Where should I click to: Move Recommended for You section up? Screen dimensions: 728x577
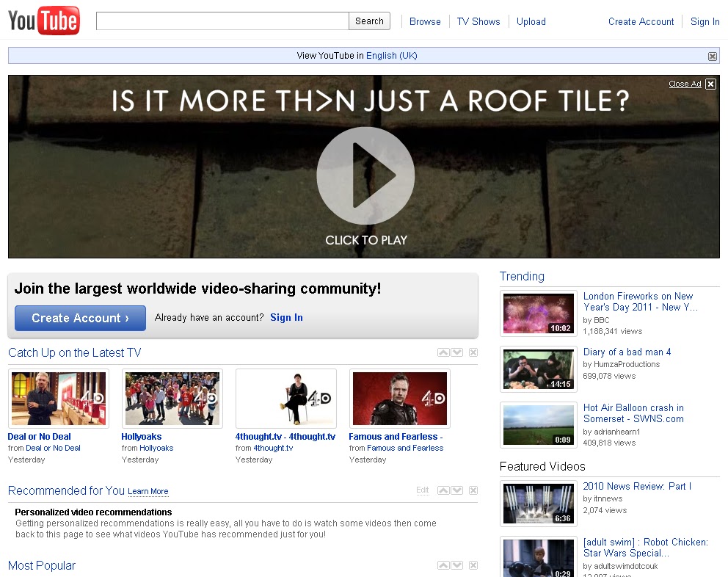click(443, 490)
